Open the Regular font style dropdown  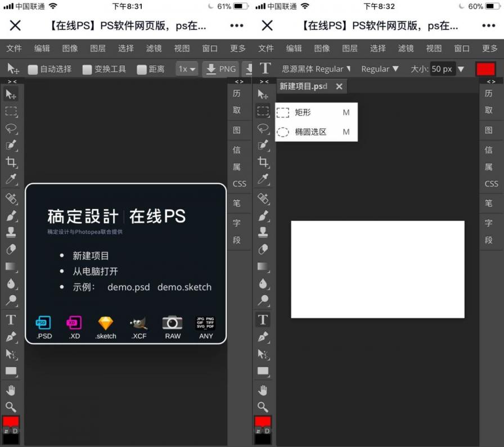coord(380,69)
